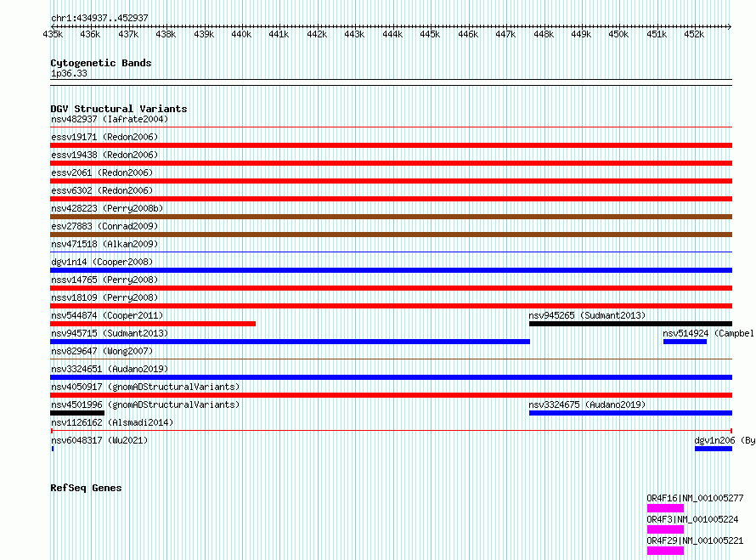Open variant nsv3324651 (Audano2019) label
756x560 pixels.
pos(110,369)
